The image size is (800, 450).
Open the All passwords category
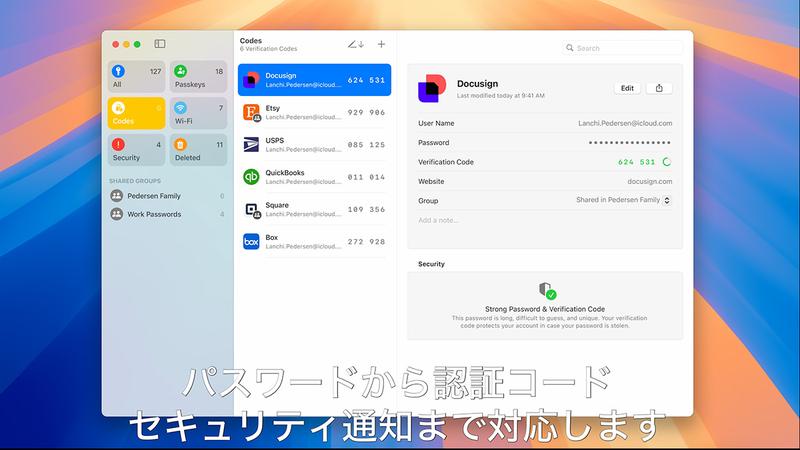click(136, 77)
